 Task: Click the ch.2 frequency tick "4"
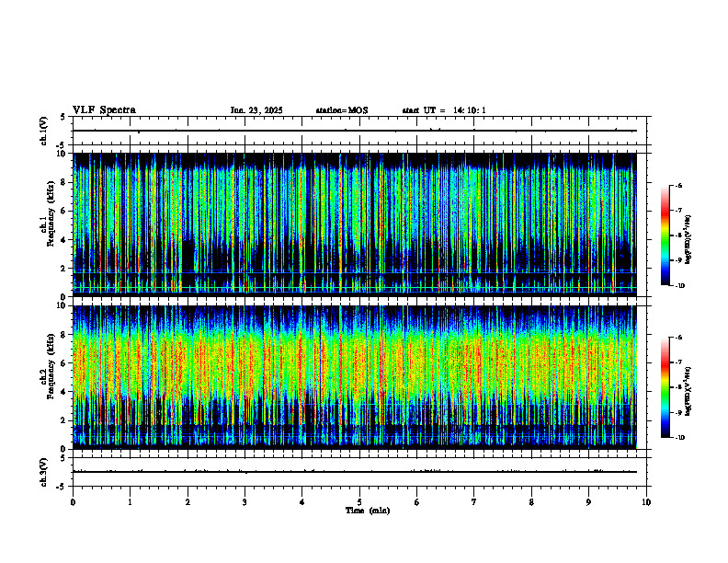(x=63, y=392)
